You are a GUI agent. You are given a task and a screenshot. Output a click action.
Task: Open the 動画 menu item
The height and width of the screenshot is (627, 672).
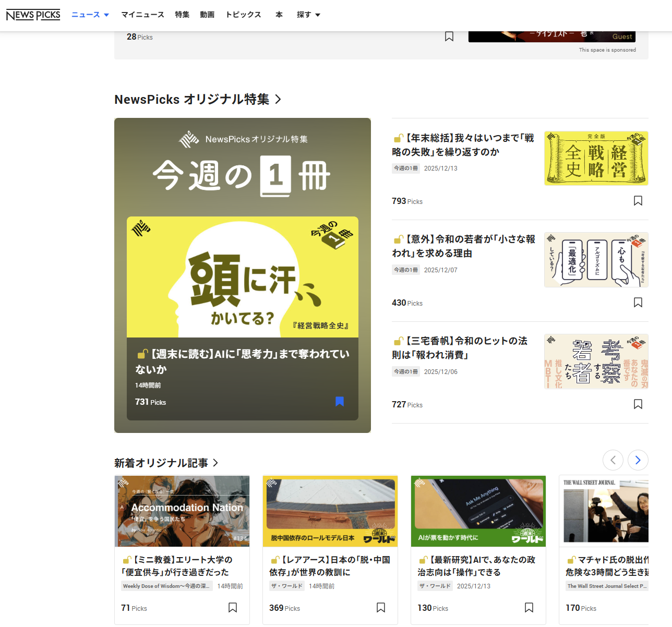207,15
